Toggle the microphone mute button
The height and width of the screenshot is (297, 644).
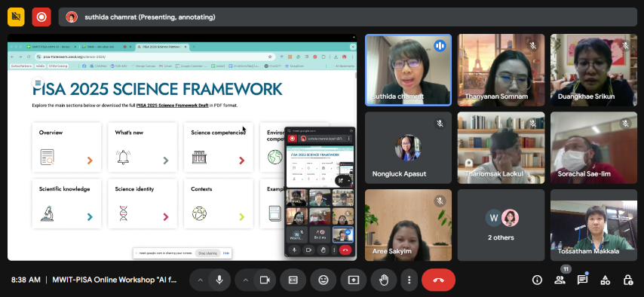pyautogui.click(x=219, y=280)
